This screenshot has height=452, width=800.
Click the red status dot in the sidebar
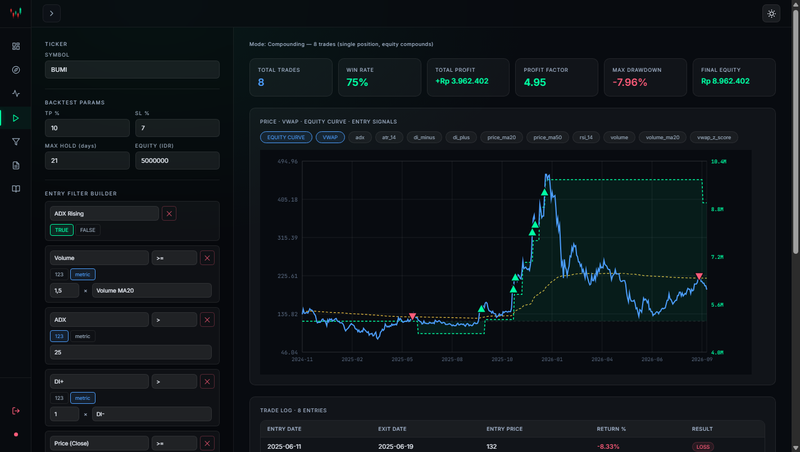pyautogui.click(x=16, y=435)
